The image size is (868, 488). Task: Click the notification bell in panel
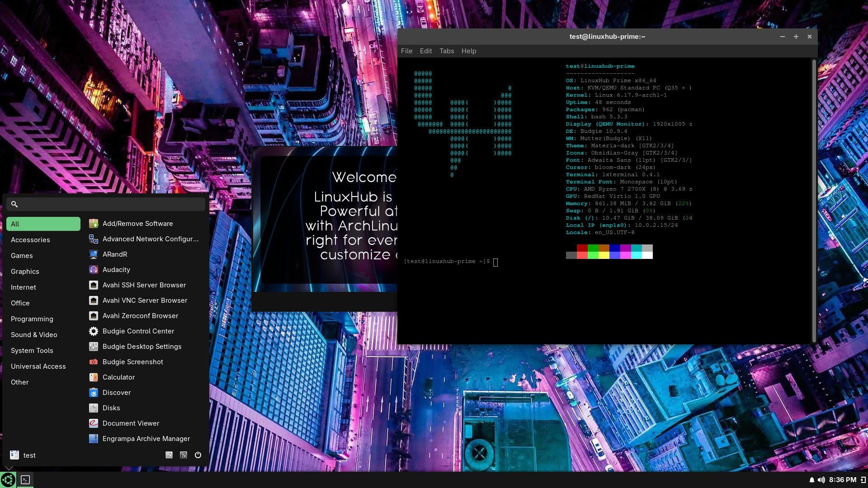click(811, 480)
